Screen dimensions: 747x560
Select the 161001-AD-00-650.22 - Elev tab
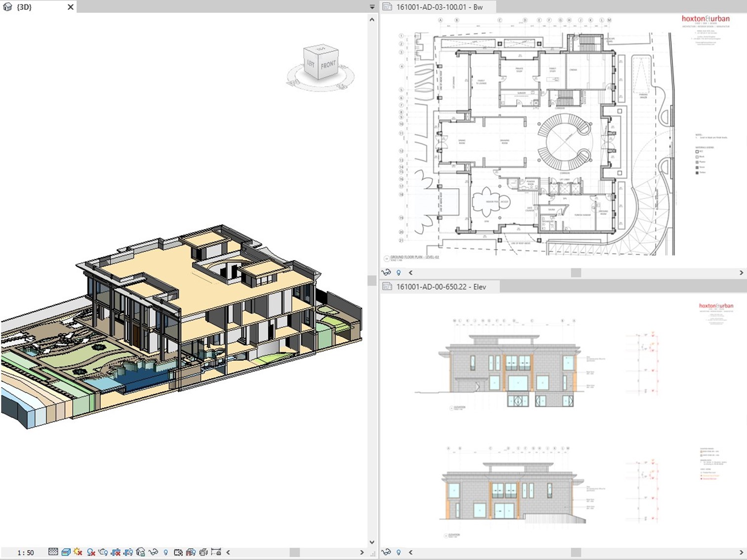point(441,286)
